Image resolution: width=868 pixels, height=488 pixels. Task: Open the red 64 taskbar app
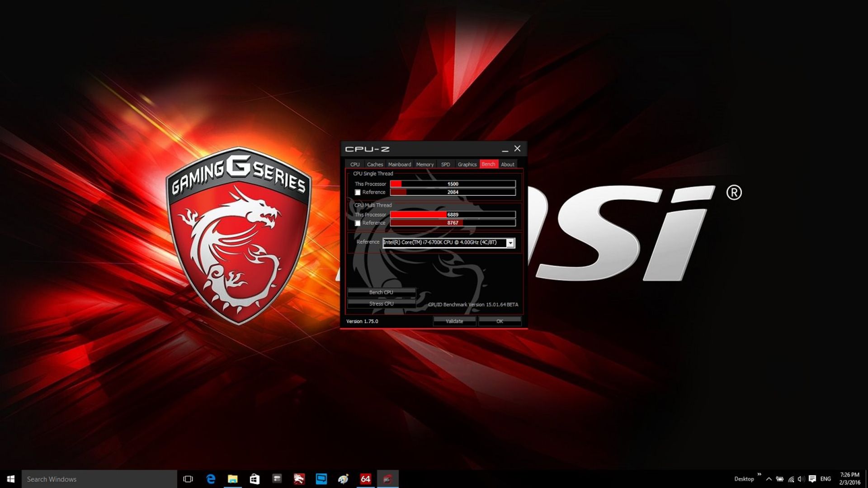[365, 479]
